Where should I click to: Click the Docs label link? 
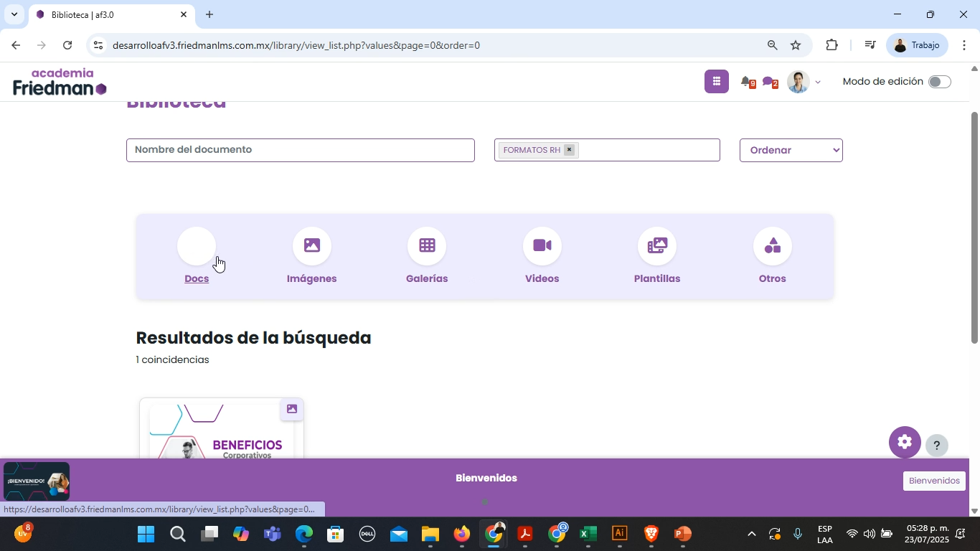197,278
